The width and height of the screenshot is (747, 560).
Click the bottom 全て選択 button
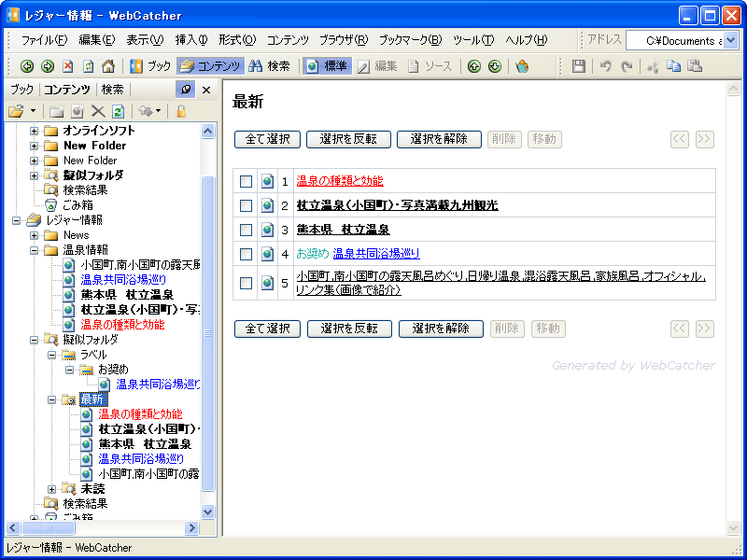(267, 329)
